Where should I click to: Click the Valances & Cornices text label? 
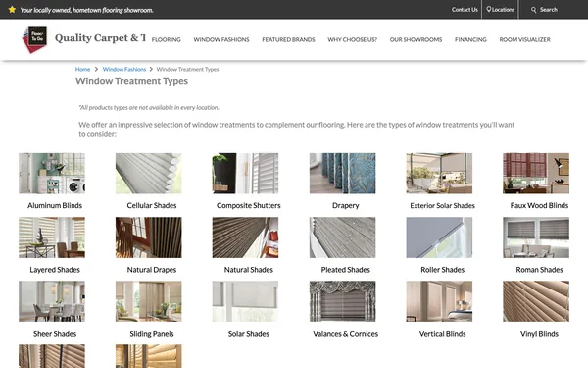point(345,334)
